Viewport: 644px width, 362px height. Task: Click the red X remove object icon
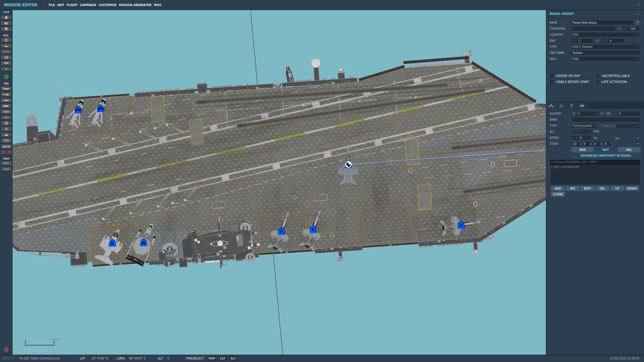[x=6, y=152]
